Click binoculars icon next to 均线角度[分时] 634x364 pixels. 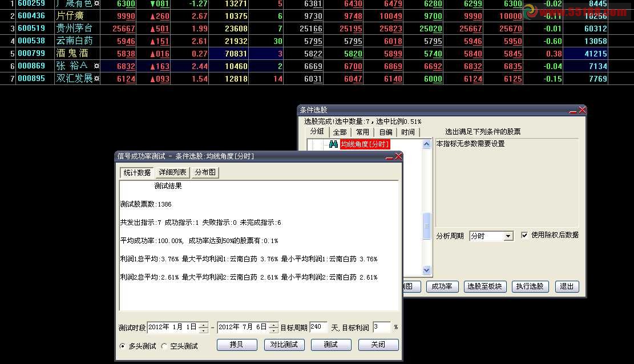(333, 144)
